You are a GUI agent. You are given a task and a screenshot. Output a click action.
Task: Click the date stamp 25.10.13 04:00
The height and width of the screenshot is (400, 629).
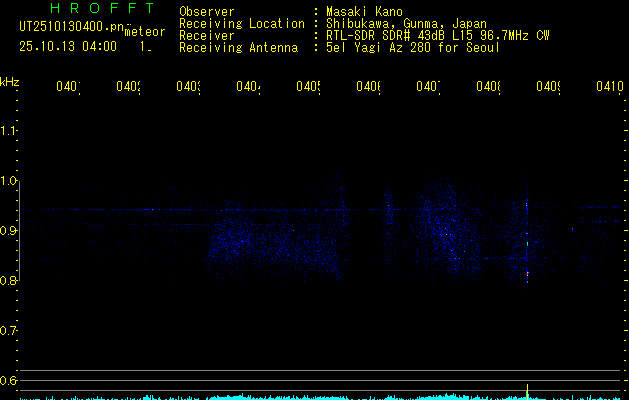tap(68, 47)
